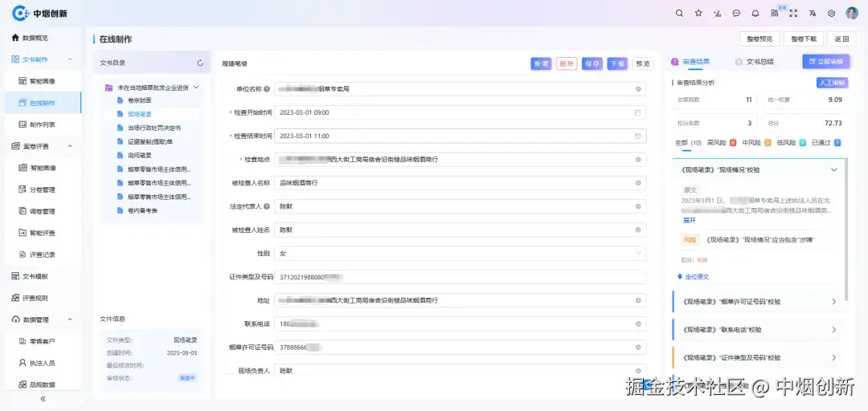Viewport: 868px width, 411px height.
Task: Open the calendar icon for 检查结束时间
Action: click(x=637, y=136)
